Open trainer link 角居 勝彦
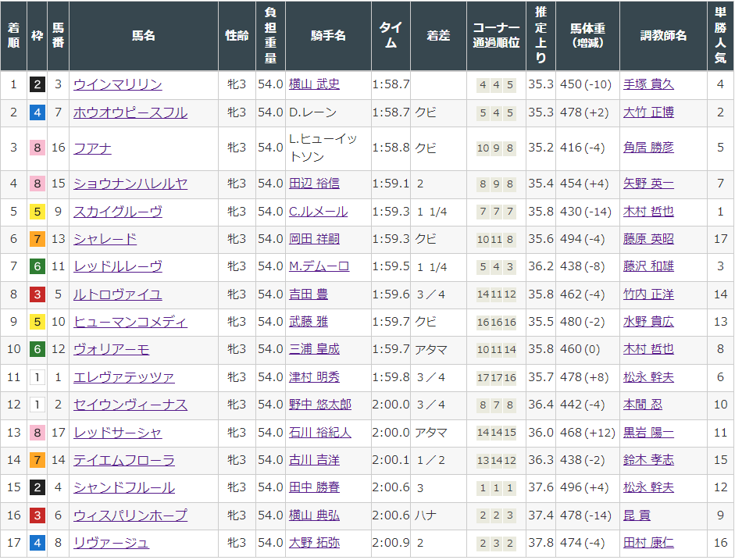This screenshot has width=735, height=560. [648, 148]
